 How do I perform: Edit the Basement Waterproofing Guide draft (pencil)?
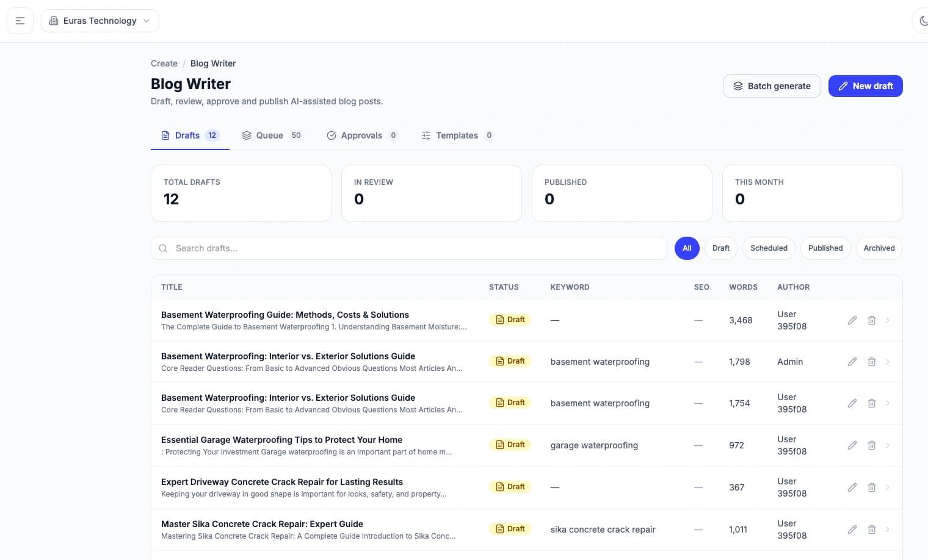coord(852,320)
